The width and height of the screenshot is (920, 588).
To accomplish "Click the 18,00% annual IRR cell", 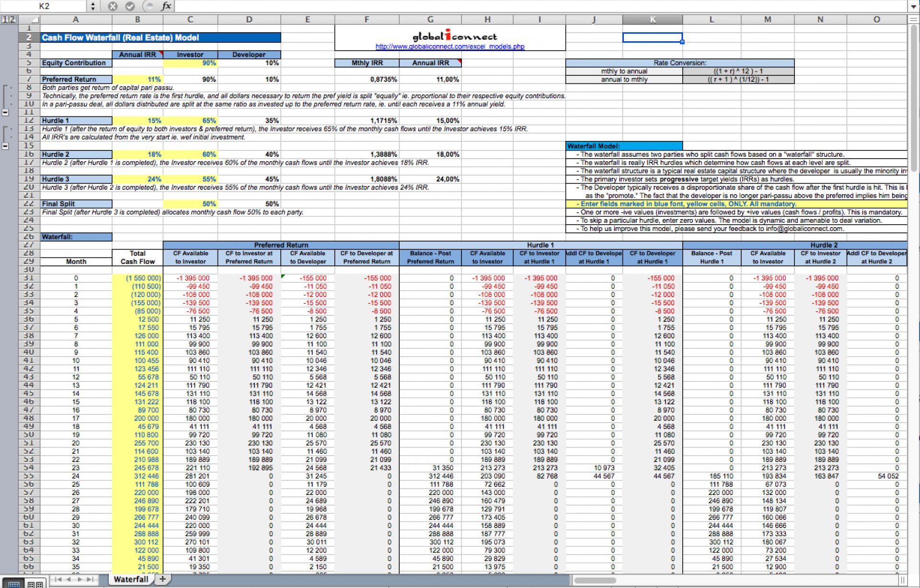I will pyautogui.click(x=430, y=154).
